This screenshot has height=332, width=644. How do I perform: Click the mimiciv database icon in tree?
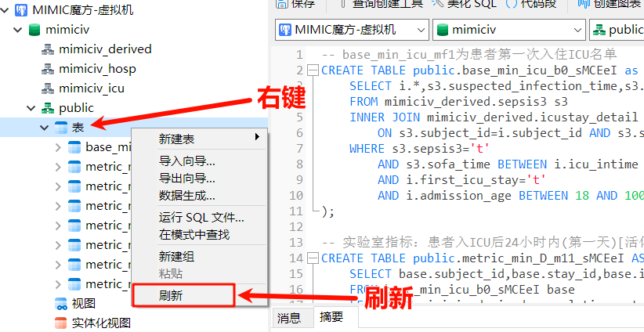tap(35, 30)
